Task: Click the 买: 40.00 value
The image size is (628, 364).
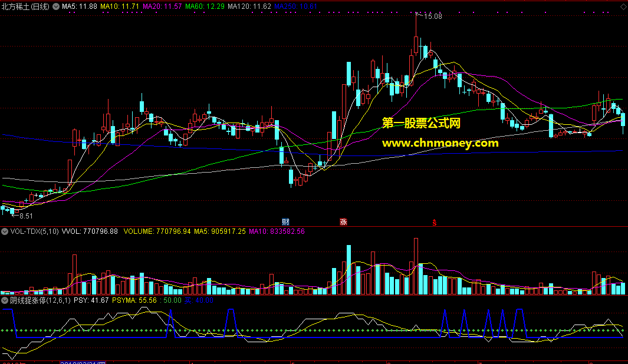Action: coord(199,300)
